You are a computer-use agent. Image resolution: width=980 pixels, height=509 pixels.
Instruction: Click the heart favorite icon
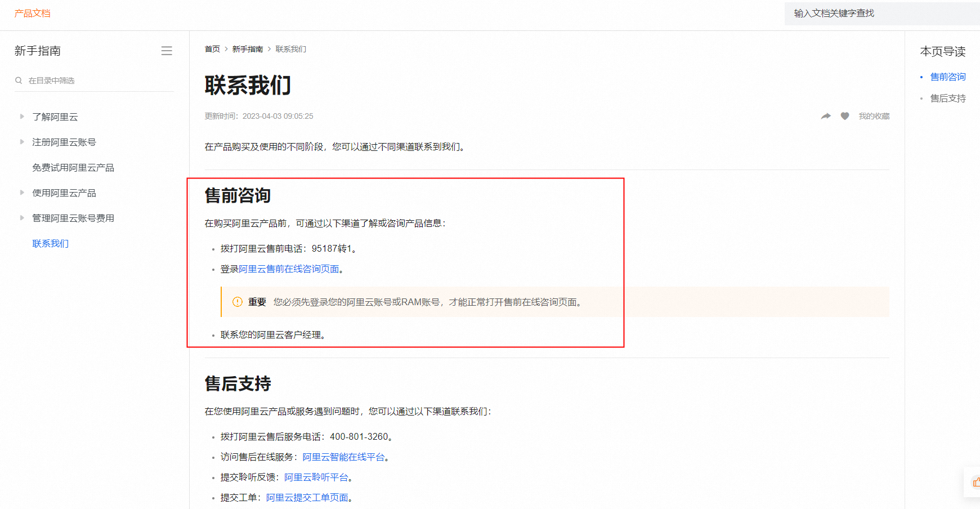click(845, 116)
